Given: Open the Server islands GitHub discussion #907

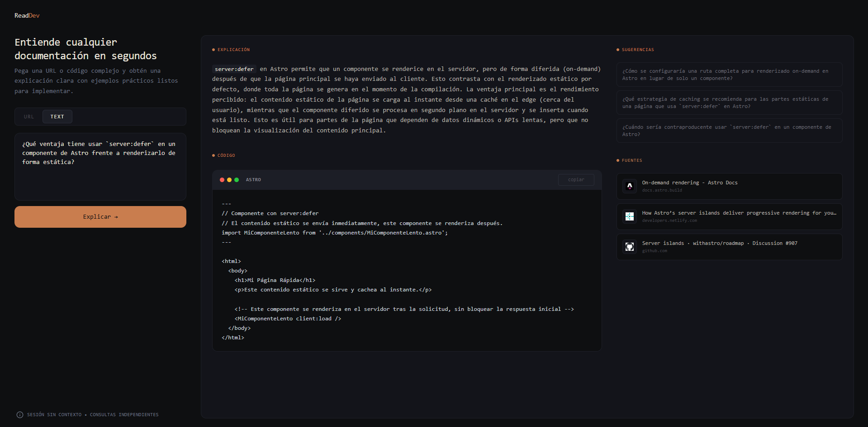Looking at the screenshot, I should tap(729, 247).
